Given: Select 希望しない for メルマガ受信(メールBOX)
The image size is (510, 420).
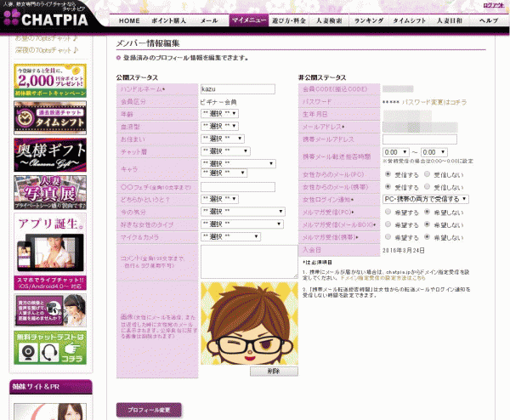Looking at the screenshot, I should 427,224.
